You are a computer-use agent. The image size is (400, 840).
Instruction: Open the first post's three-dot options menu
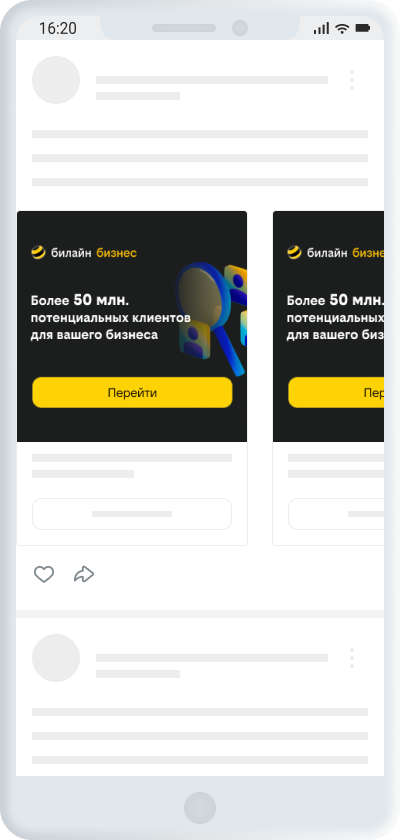[352, 80]
